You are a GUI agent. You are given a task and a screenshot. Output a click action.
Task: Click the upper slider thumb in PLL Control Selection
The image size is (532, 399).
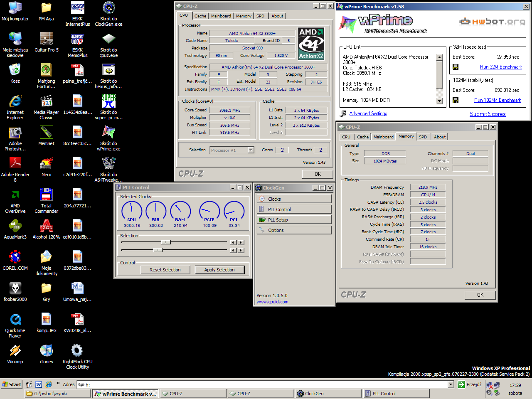[166, 242]
